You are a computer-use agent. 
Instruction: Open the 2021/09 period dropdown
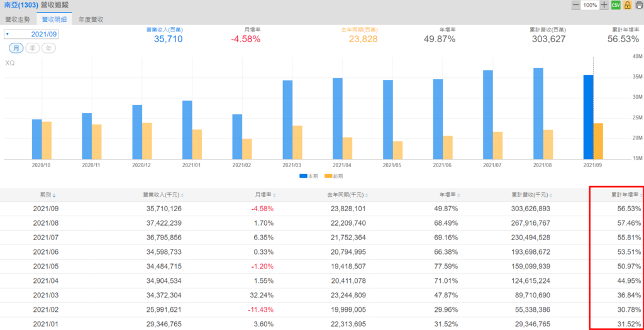[x=31, y=34]
